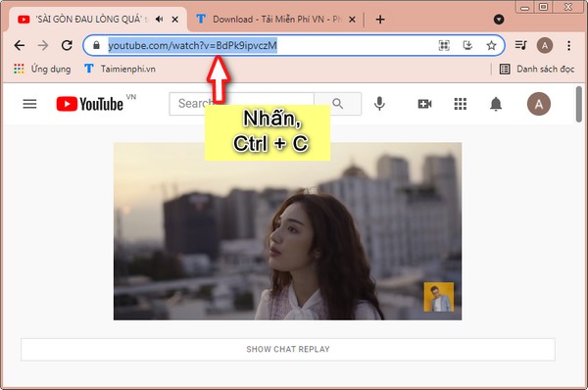Close the Download - Tải Miễn Phí VN tab
The image size is (588, 390).
[352, 20]
